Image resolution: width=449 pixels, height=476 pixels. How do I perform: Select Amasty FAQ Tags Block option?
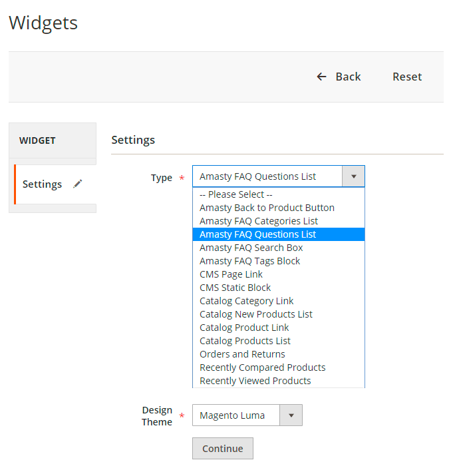click(279, 261)
